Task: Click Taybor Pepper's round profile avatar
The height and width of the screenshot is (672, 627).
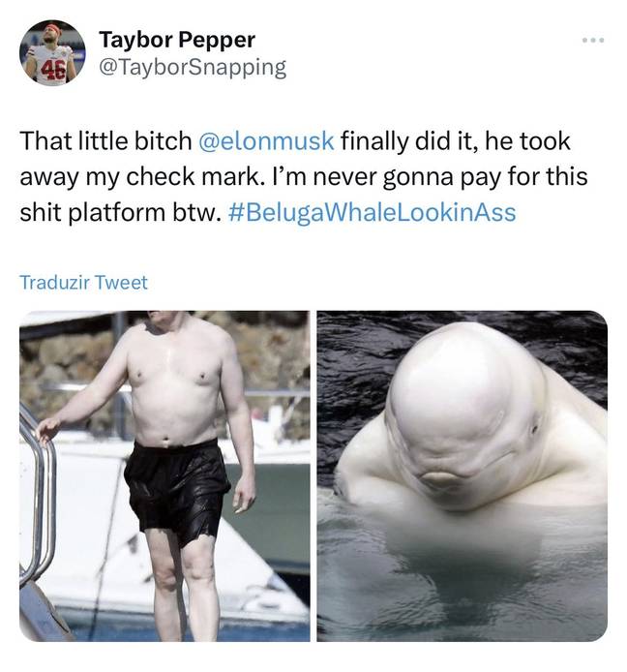Action: (52, 52)
